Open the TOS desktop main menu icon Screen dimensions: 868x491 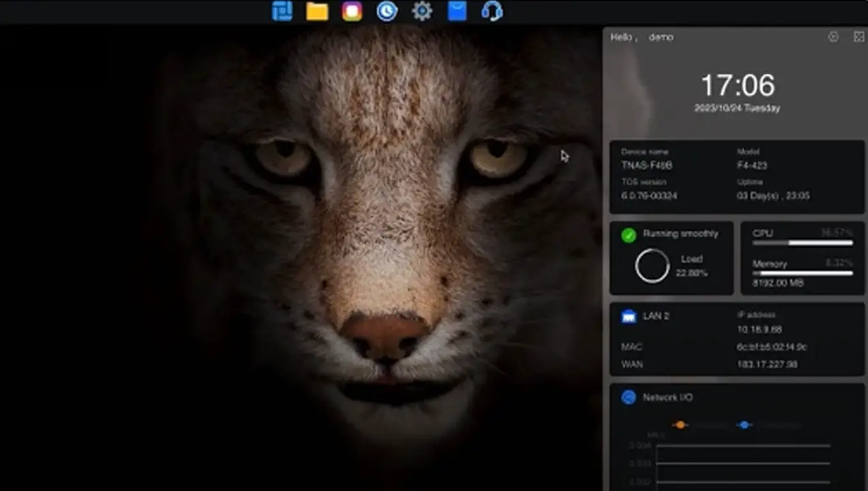click(x=282, y=11)
